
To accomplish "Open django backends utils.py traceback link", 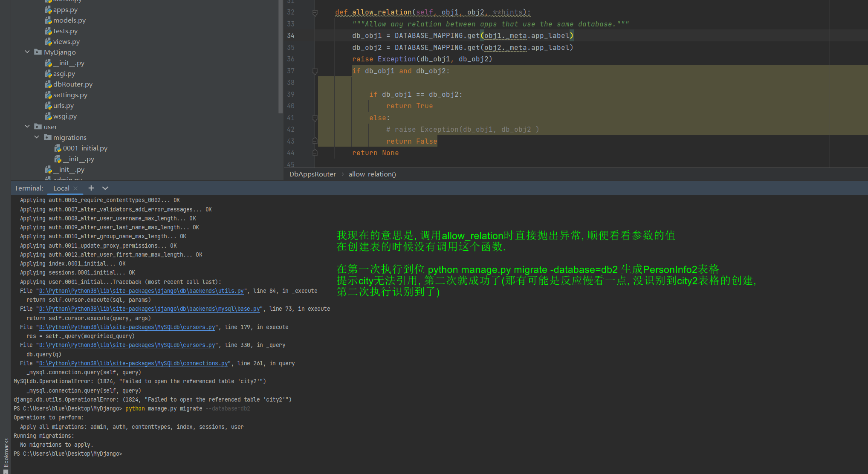I will [x=142, y=291].
